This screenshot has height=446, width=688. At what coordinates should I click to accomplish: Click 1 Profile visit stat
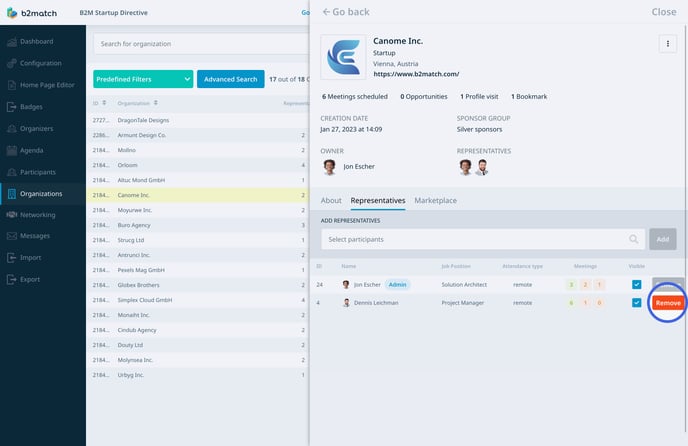point(479,97)
